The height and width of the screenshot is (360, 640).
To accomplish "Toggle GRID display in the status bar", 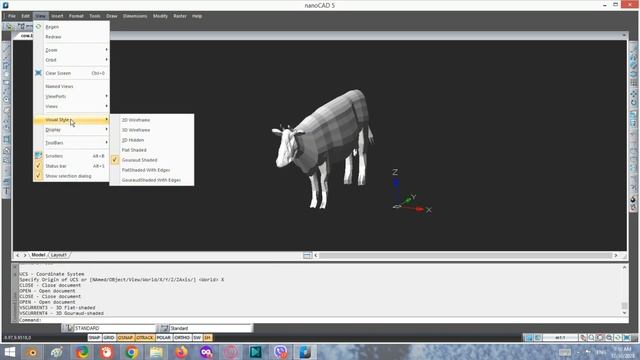I will click(x=109, y=338).
